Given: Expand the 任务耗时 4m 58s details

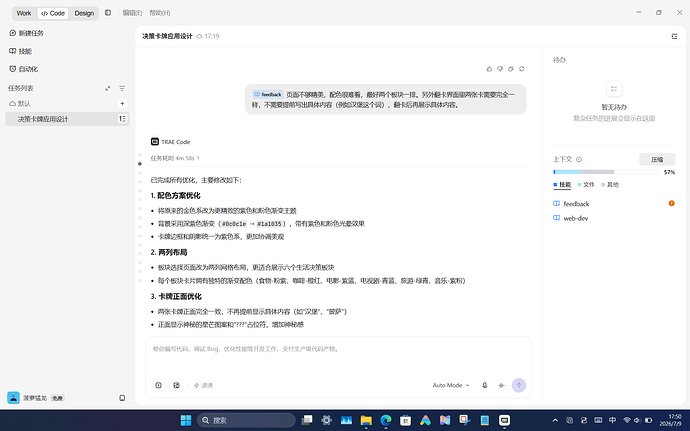Looking at the screenshot, I should point(175,158).
